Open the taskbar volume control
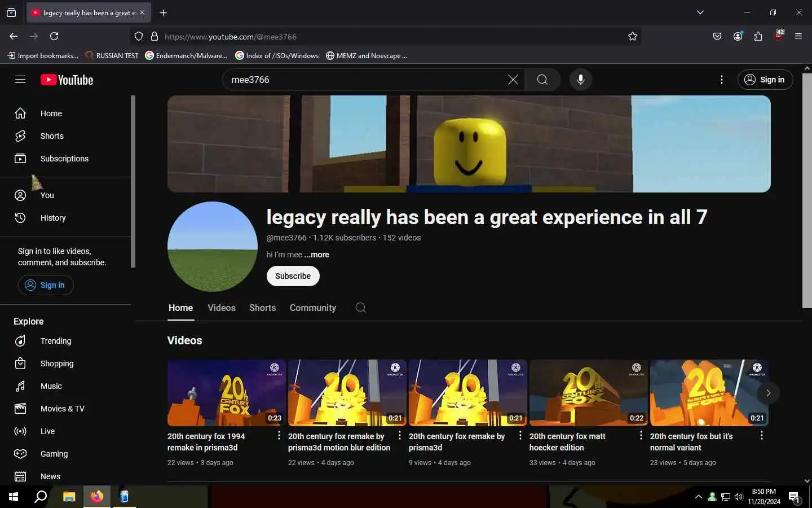The width and height of the screenshot is (812, 508). (x=739, y=497)
